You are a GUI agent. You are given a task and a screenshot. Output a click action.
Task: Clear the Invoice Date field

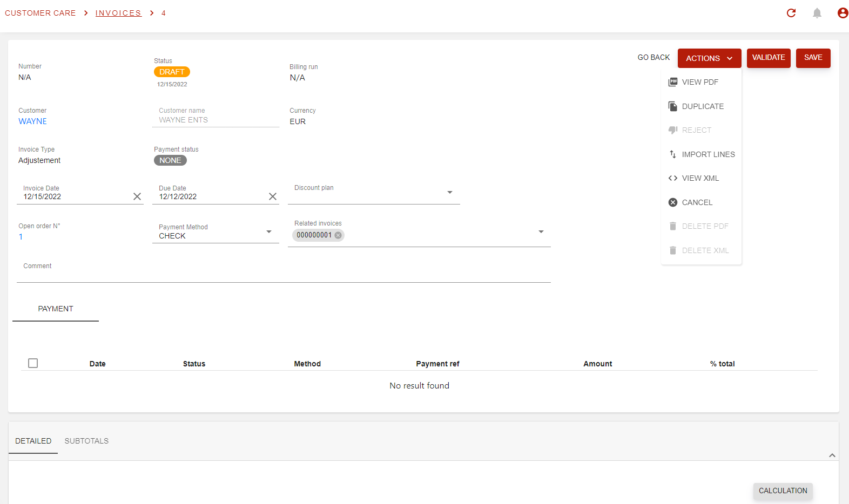click(137, 196)
